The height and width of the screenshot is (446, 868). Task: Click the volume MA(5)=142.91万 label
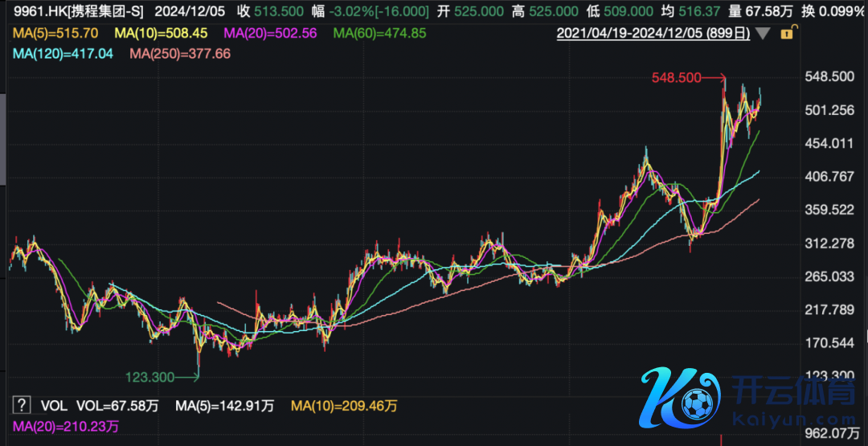pyautogui.click(x=227, y=405)
